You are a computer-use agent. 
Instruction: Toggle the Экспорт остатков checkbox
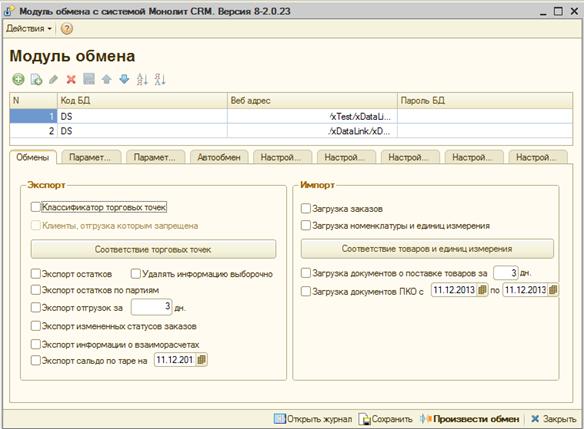point(35,274)
